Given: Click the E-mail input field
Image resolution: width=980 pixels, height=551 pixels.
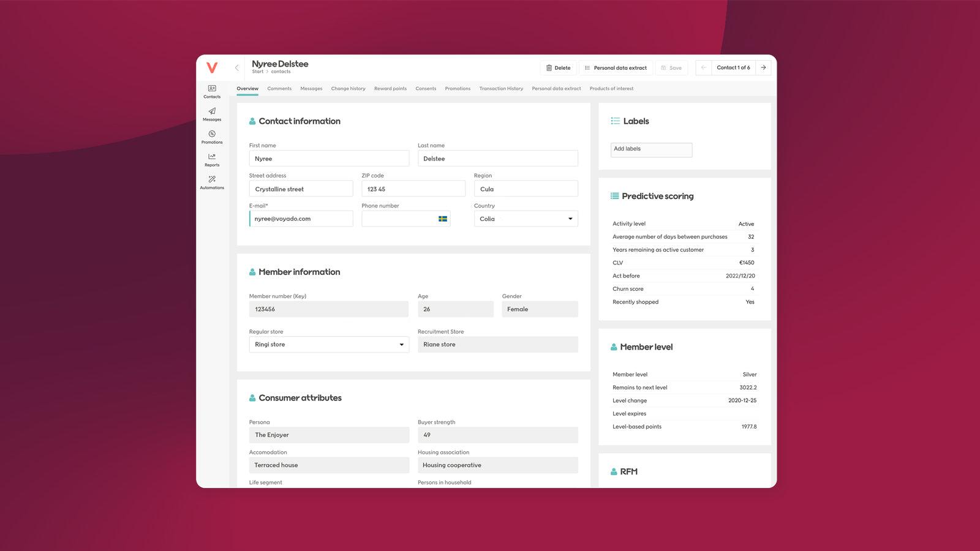Looking at the screenshot, I should 301,219.
